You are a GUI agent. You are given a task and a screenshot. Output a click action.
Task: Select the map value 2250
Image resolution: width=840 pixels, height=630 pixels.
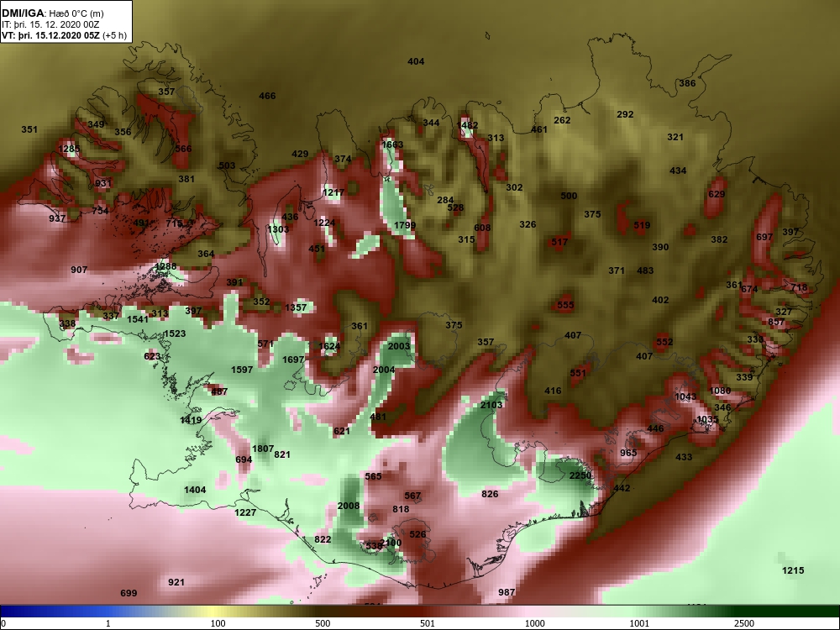[x=580, y=475]
